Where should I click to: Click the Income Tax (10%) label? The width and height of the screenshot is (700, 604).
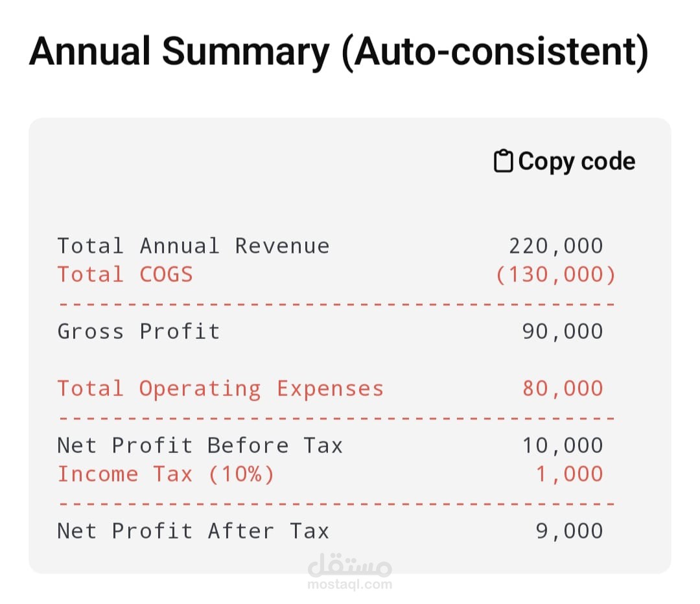point(166,474)
